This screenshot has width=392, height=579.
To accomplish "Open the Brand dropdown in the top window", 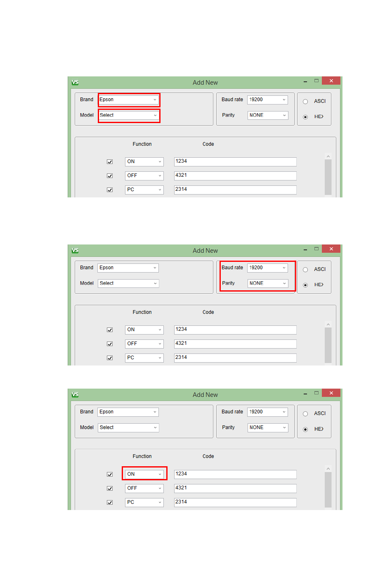I will click(128, 100).
